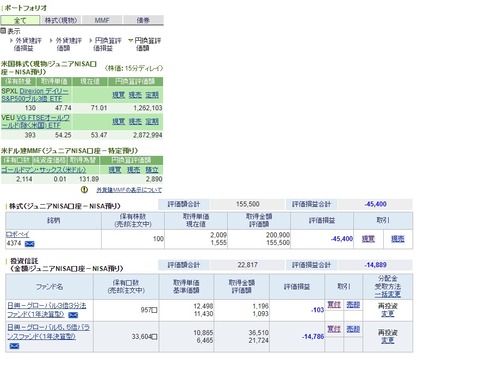
Task: Click SPXL valuation 1,262,103
Action: point(148,108)
